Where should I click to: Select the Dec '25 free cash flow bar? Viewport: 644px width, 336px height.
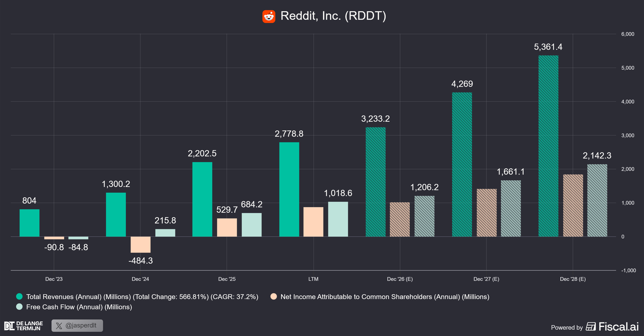click(x=252, y=225)
